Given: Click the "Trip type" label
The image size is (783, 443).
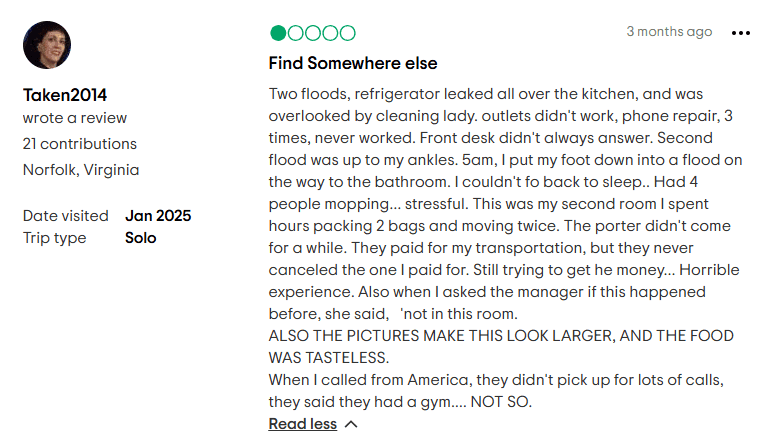Looking at the screenshot, I should [55, 238].
